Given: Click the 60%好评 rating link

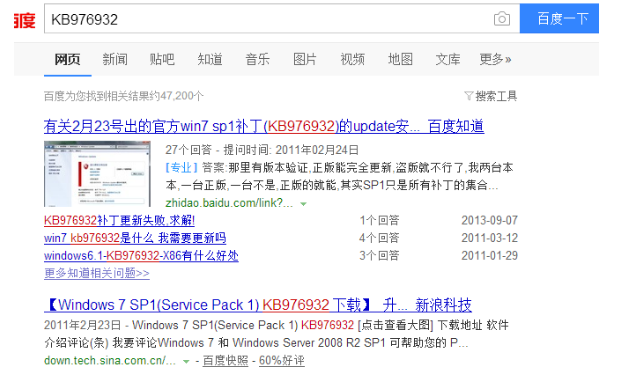Looking at the screenshot, I should point(282,361).
